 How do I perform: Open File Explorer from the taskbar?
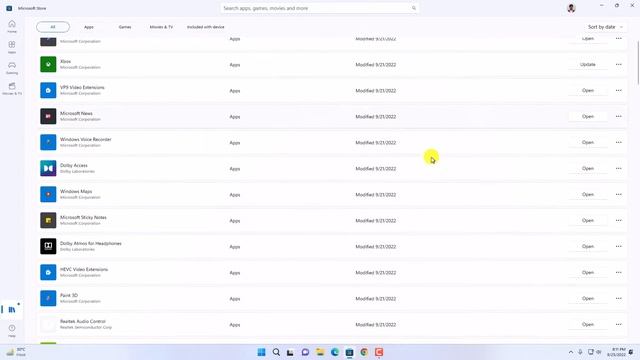(320, 352)
